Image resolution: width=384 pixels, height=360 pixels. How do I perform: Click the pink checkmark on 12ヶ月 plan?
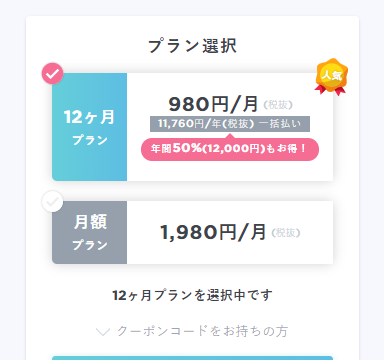click(52, 73)
